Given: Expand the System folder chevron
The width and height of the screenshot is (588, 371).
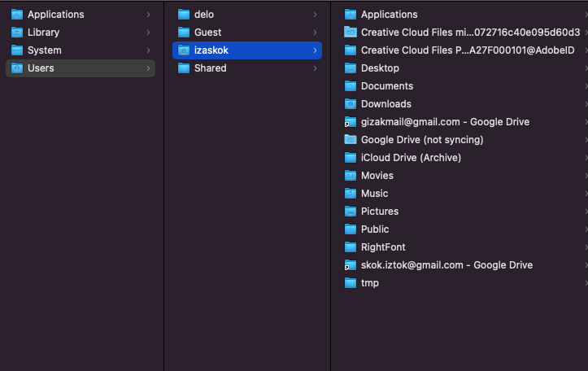Looking at the screenshot, I should coord(149,50).
